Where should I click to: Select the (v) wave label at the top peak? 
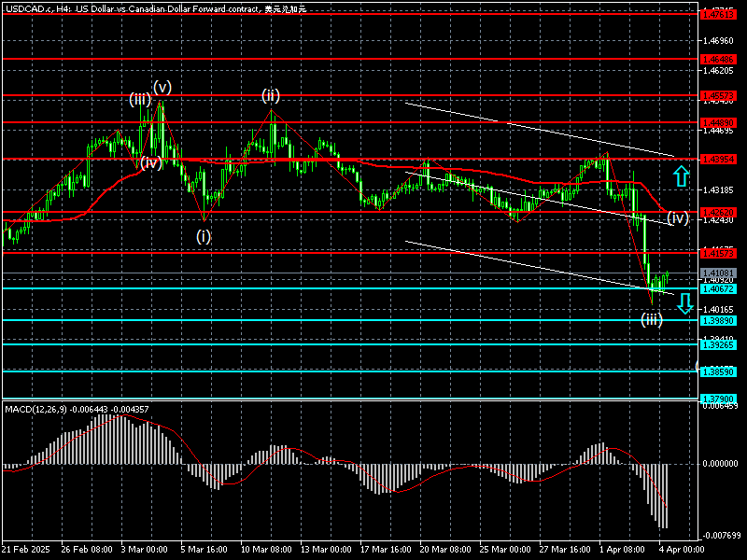(162, 87)
